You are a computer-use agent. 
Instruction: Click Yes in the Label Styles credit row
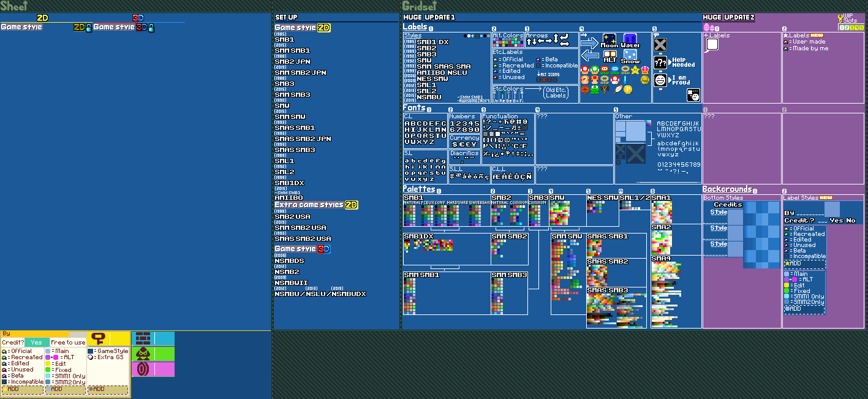836,220
